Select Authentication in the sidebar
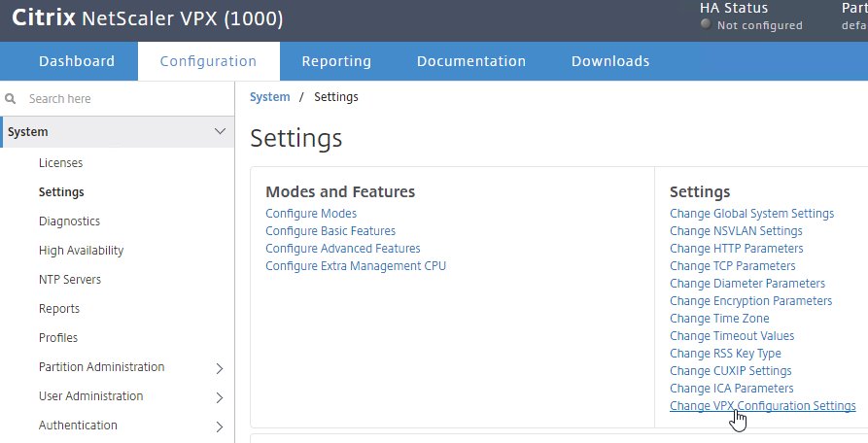This screenshot has height=443, width=868. coord(78,426)
